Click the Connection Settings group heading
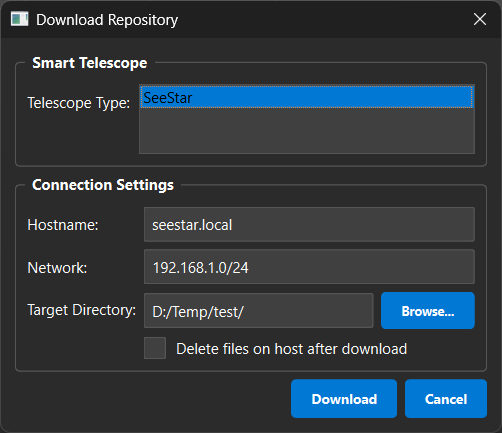This screenshot has height=433, width=502. [x=103, y=185]
